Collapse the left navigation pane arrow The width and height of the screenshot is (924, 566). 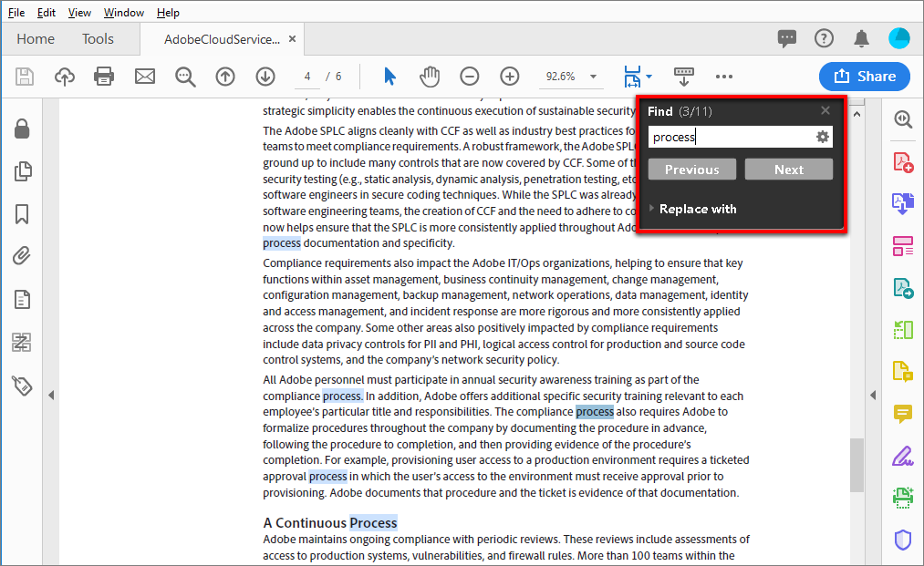[x=51, y=396]
